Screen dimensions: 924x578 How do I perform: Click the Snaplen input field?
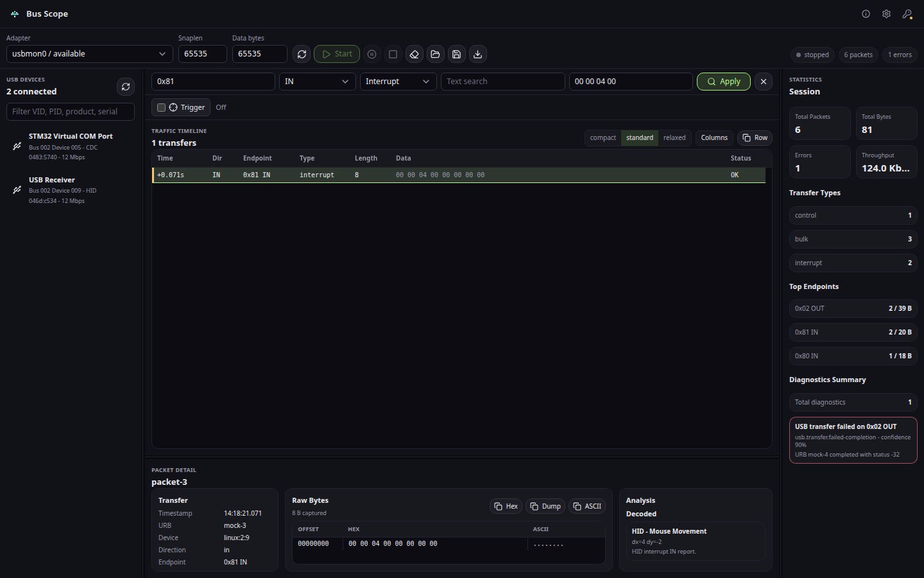(203, 54)
